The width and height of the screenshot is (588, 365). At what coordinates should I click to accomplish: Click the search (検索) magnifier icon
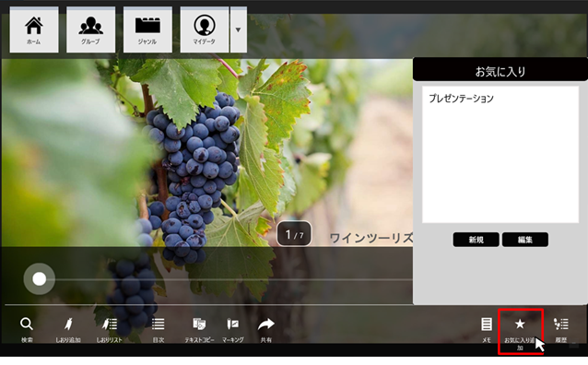(x=27, y=329)
